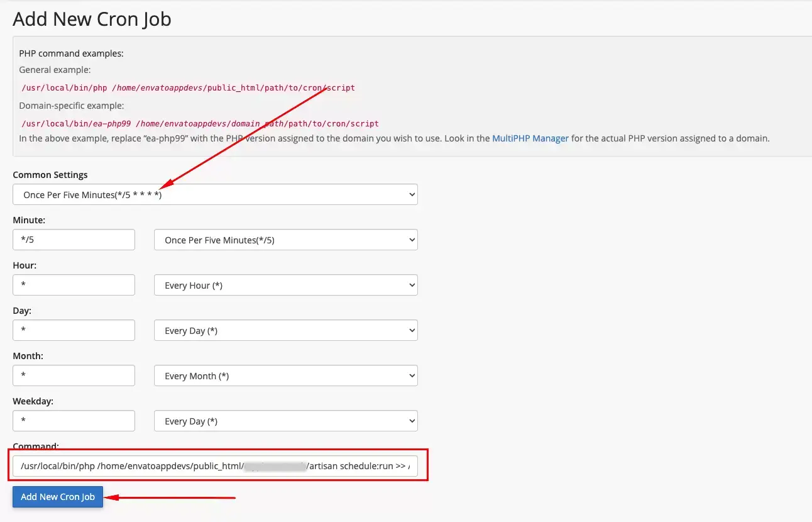Open the Every Hour (*) dropdown
The height and width of the screenshot is (522, 812).
tap(285, 286)
